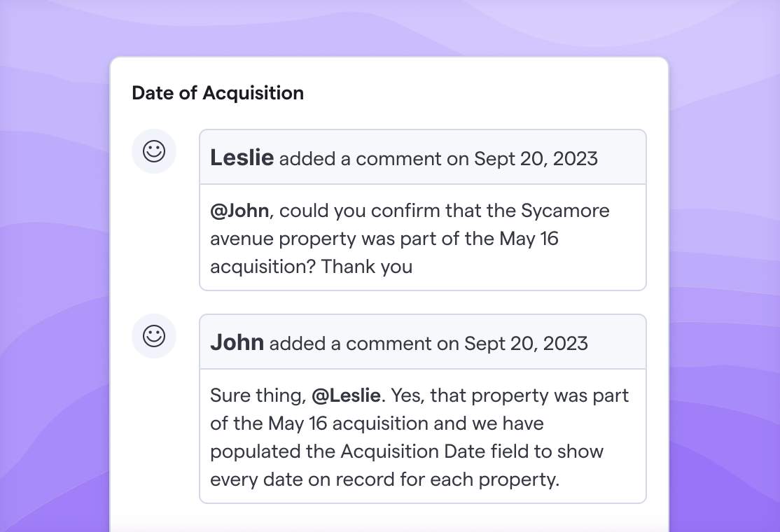Click the @Leslie mention in John's reply
The width and height of the screenshot is (780, 532).
(346, 395)
